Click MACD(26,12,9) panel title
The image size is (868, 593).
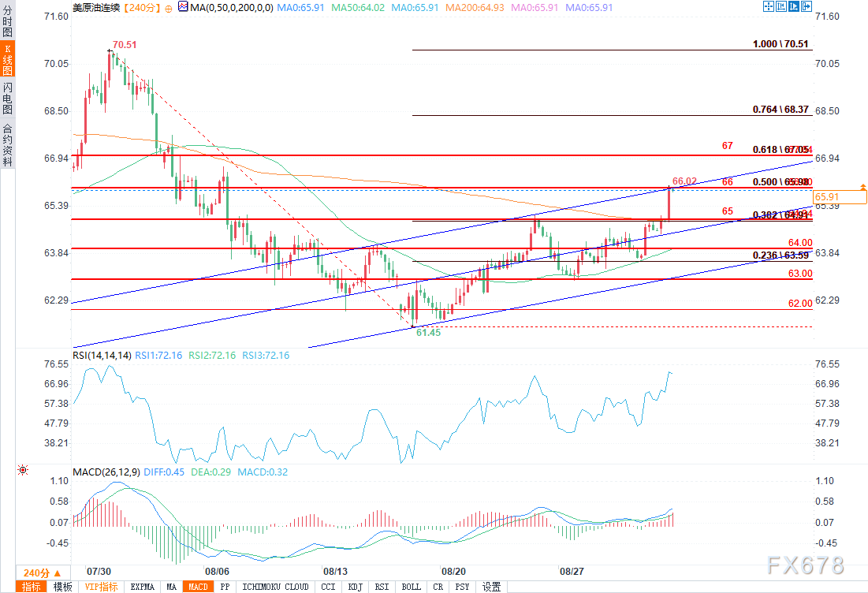pyautogui.click(x=106, y=472)
